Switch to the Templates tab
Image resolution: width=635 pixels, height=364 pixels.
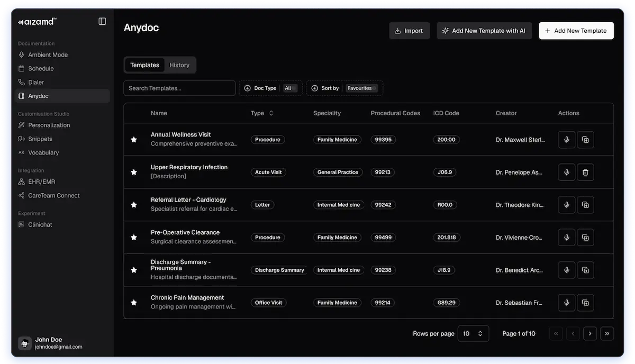144,65
